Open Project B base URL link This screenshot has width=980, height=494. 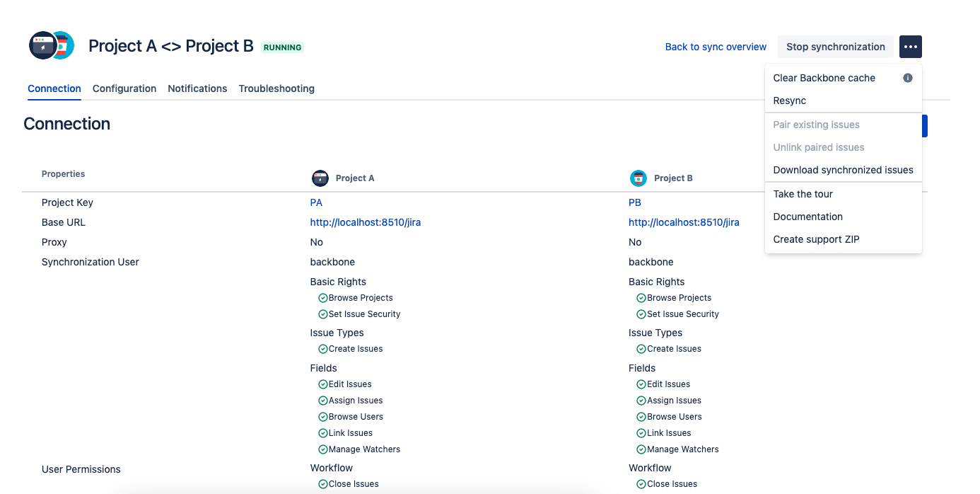tap(684, 222)
